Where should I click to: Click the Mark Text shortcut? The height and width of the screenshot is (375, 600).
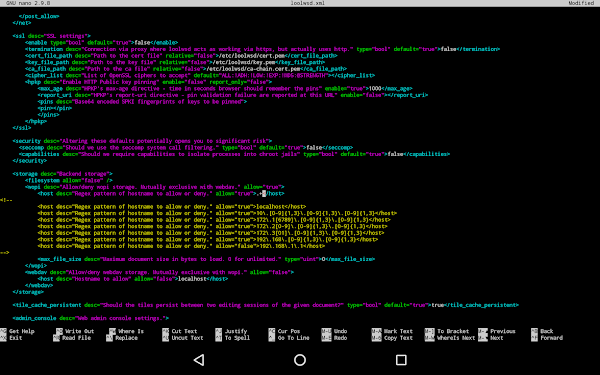[392, 331]
